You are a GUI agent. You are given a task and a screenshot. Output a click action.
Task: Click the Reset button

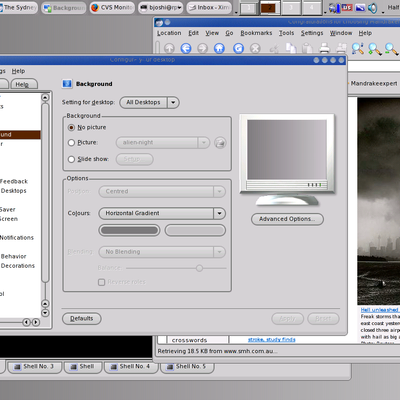[x=323, y=319]
